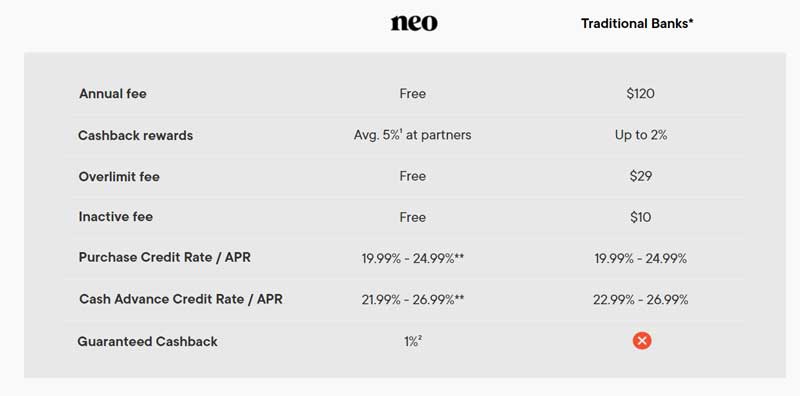The height and width of the screenshot is (396, 800).
Task: Select the Purchase Credit Rate / APR label
Action: [165, 257]
